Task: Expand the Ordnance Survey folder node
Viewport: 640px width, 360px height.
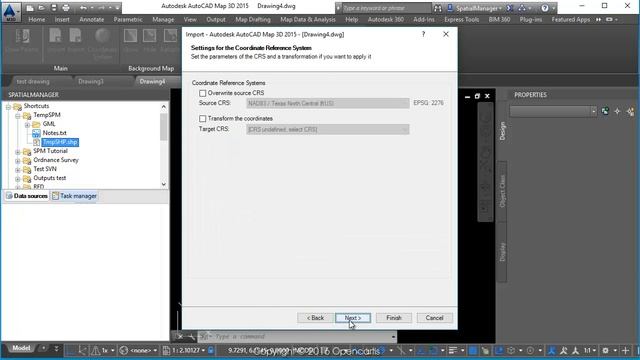Action: point(18,160)
